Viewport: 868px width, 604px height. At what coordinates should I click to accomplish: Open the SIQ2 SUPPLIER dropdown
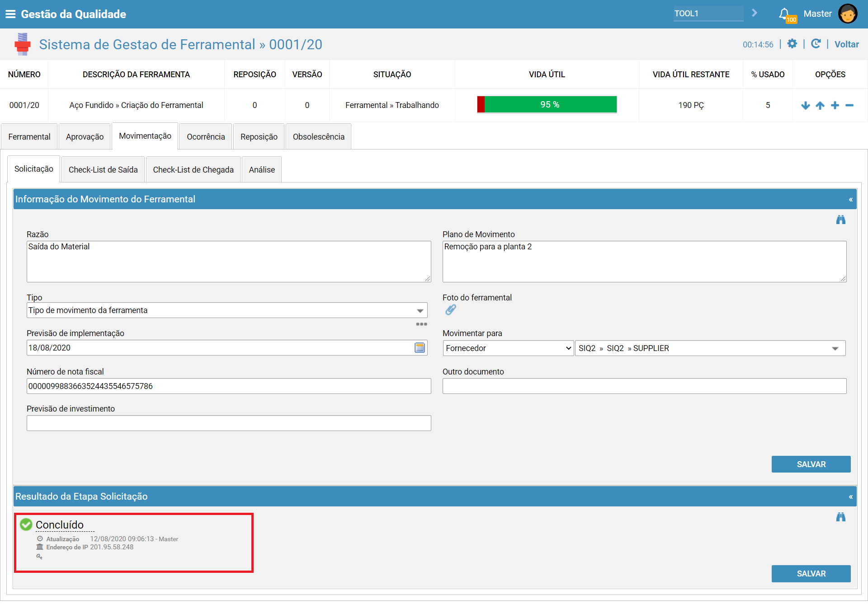[x=710, y=348]
